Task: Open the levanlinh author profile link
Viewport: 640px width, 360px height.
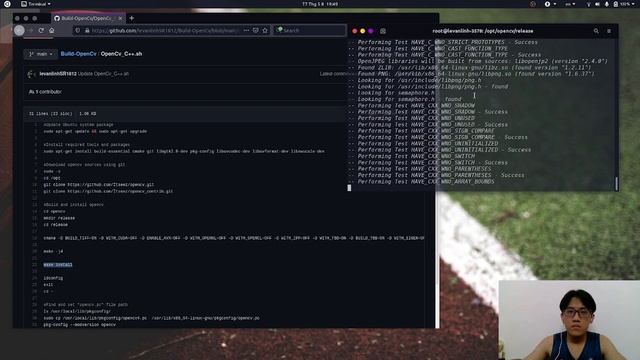Action: [x=58, y=74]
